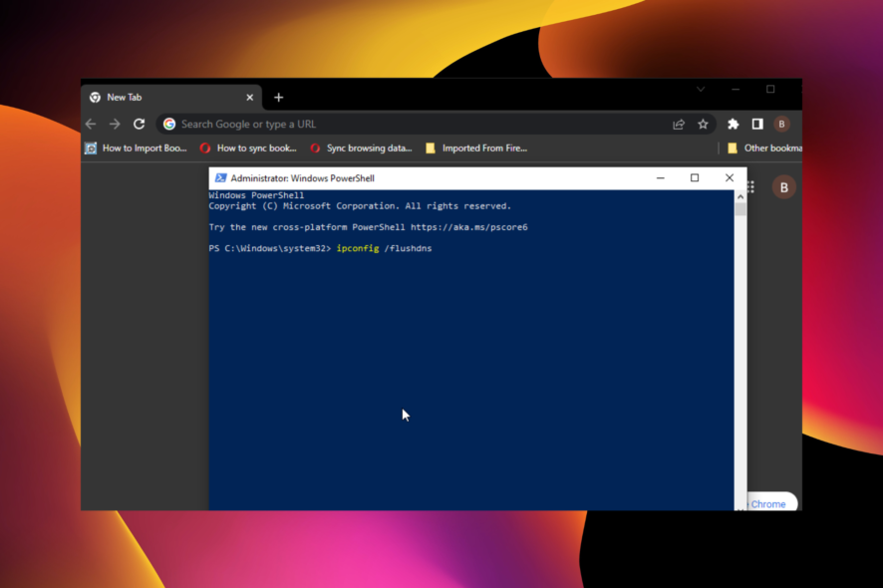This screenshot has height=588, width=883.
Task: Open the Imported From Fire... bookmarks folder
Action: tap(476, 148)
